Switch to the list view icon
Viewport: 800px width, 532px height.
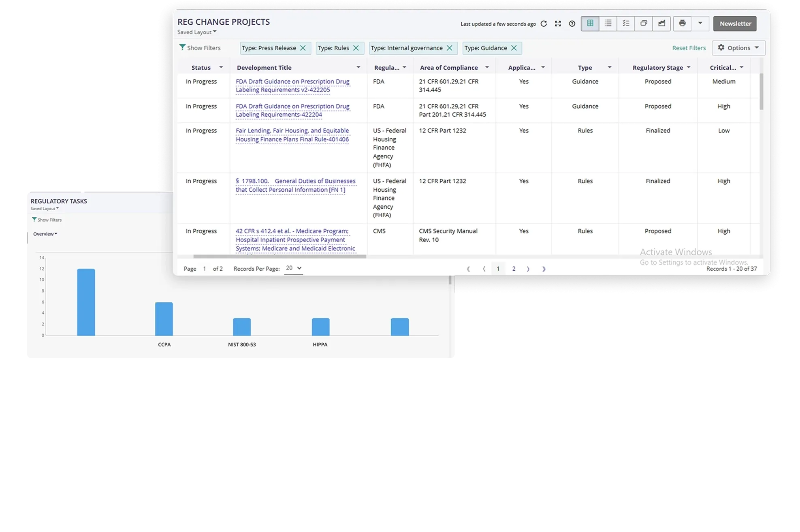(608, 24)
